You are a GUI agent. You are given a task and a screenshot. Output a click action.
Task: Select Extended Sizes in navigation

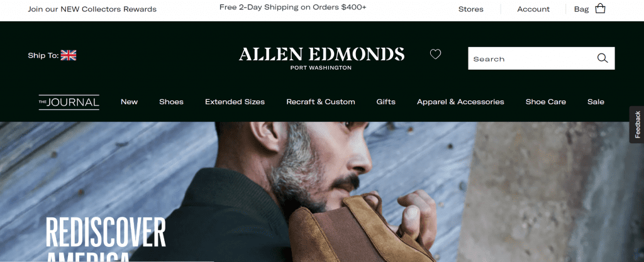click(235, 102)
